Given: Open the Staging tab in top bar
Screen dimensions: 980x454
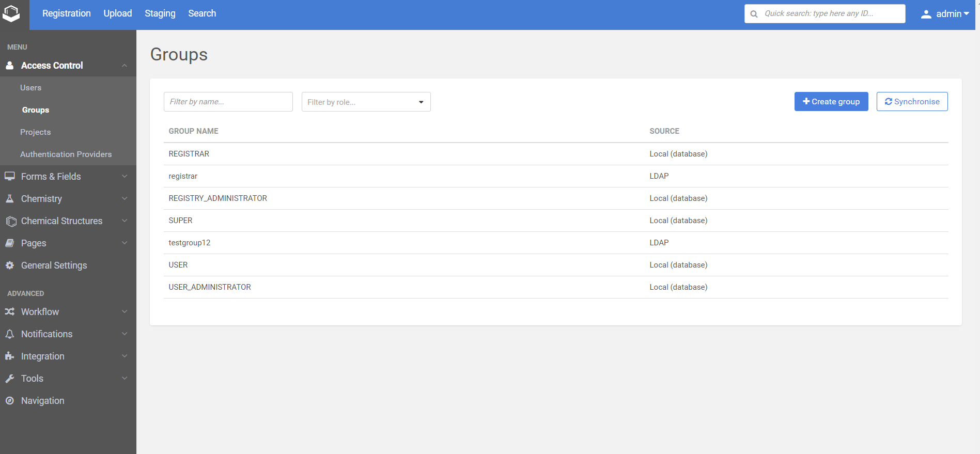Looking at the screenshot, I should tap(160, 13).
